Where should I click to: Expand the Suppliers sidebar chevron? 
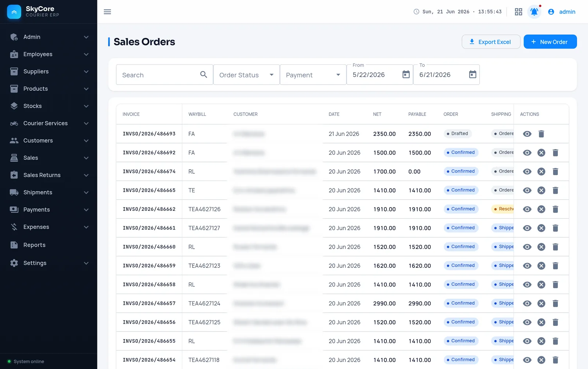pyautogui.click(x=86, y=71)
